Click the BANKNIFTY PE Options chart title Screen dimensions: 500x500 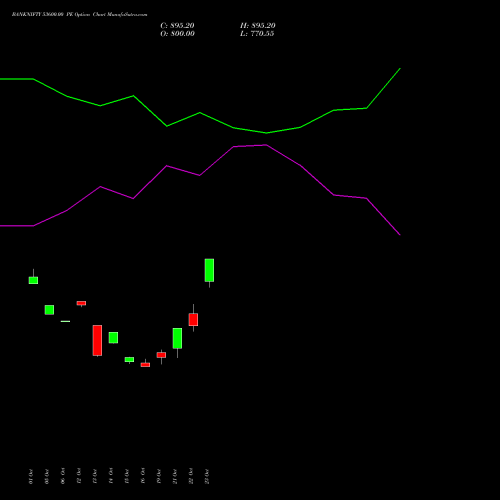pos(79,14)
